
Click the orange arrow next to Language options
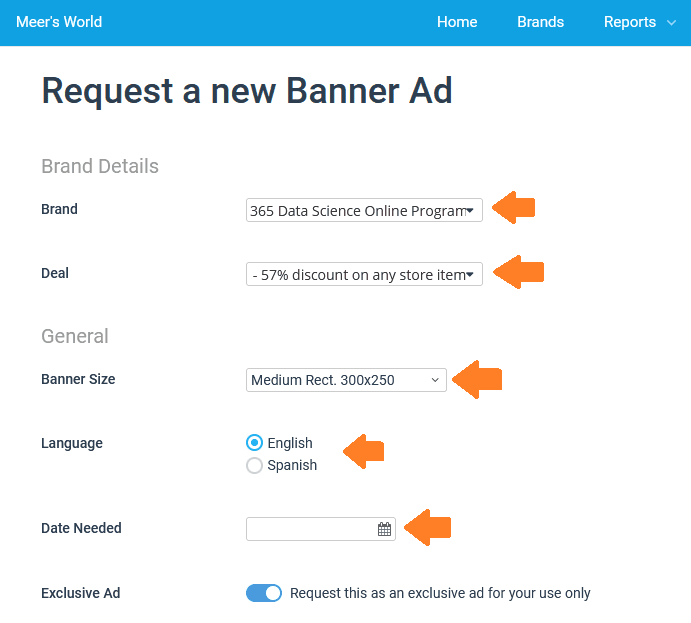click(364, 451)
